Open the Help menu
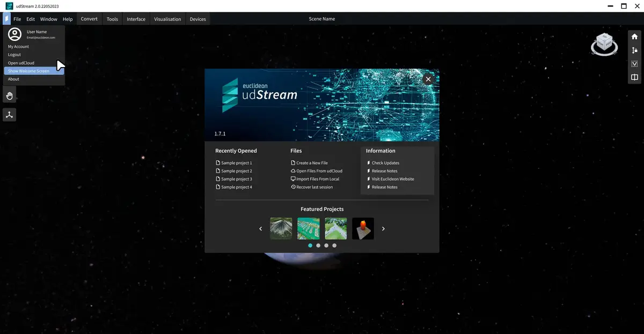The width and height of the screenshot is (644, 334). click(68, 19)
